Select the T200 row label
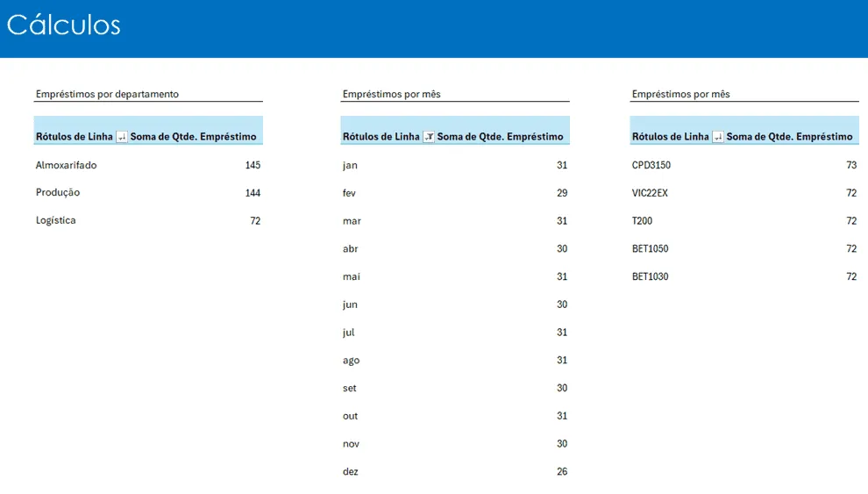This screenshot has height=494, width=868. 642,221
